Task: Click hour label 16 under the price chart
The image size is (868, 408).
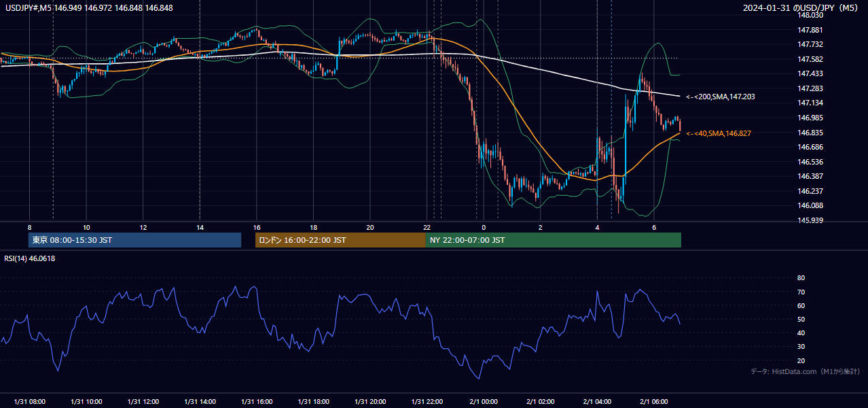Action: tap(257, 227)
